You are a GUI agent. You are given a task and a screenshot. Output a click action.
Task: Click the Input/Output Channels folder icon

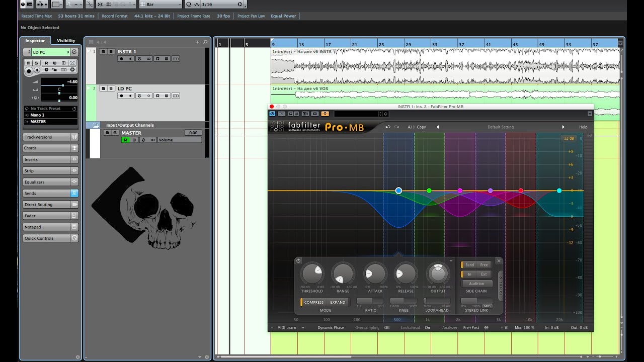click(x=96, y=125)
